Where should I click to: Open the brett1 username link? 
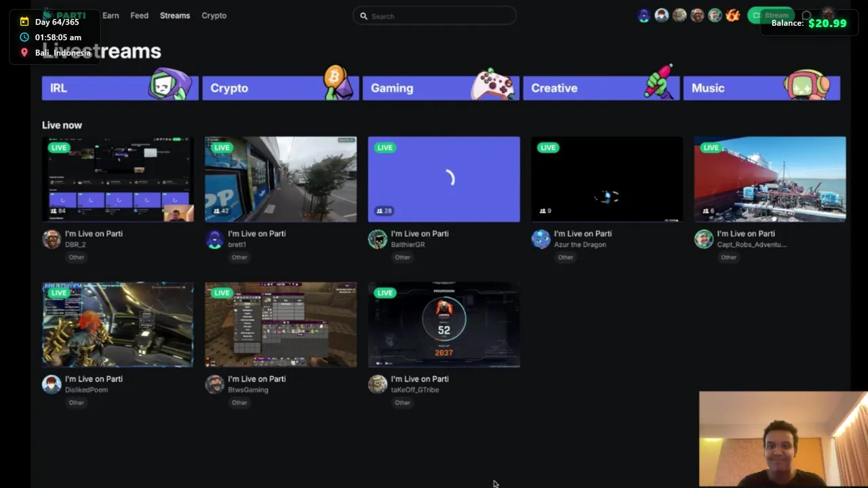pyautogui.click(x=237, y=245)
